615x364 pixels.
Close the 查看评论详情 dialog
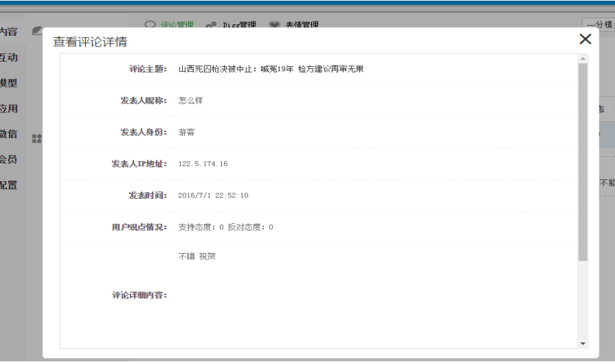tap(585, 39)
